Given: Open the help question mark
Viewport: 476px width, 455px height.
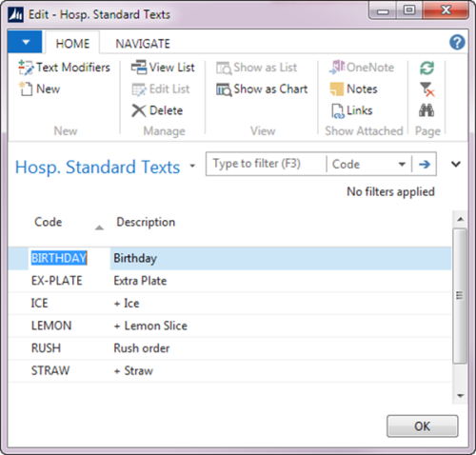Looking at the screenshot, I should 457,42.
